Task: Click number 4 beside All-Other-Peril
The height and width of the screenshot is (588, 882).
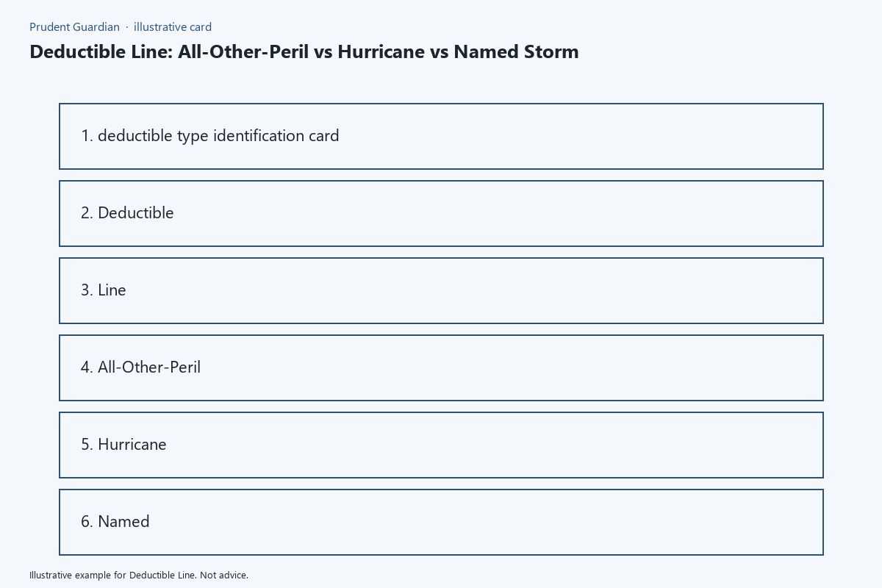Action: [87, 367]
